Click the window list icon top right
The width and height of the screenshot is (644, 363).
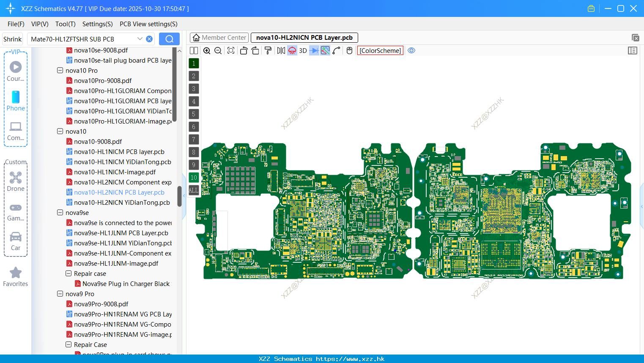tap(635, 38)
